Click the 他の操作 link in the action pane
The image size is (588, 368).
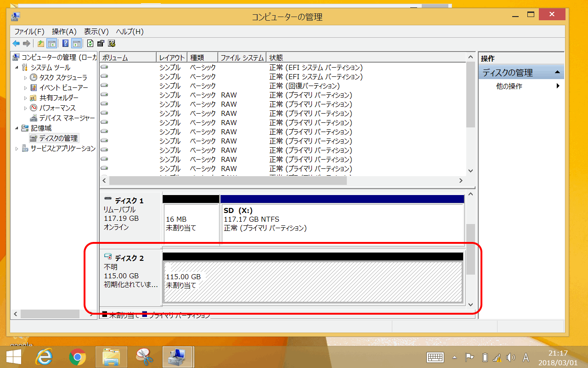coord(509,86)
